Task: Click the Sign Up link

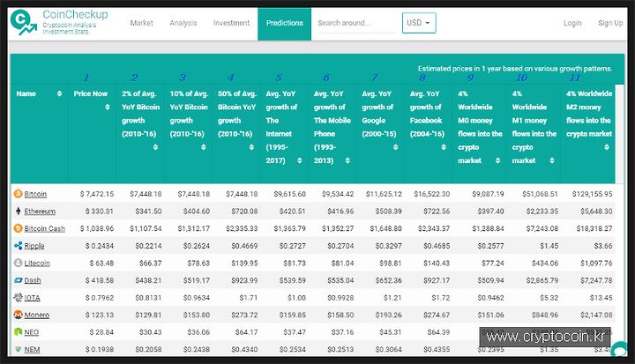Action: [x=610, y=23]
